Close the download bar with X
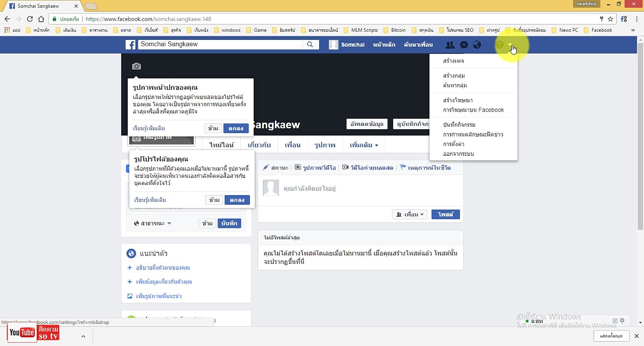644x346 pixels. (637, 336)
